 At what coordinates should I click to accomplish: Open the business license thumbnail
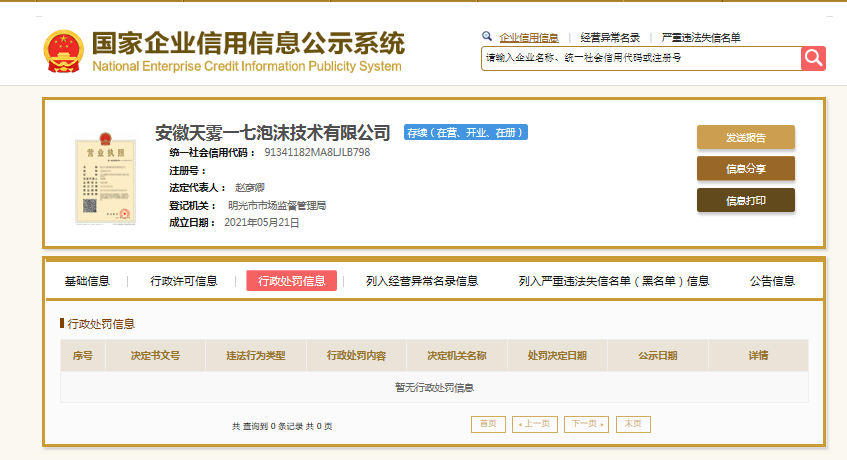[x=105, y=178]
